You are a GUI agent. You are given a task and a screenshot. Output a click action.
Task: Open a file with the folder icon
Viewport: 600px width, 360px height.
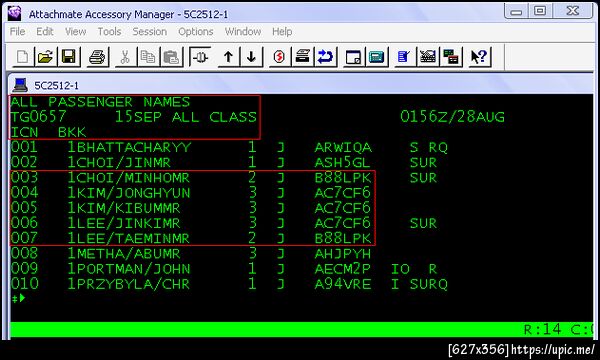[46, 57]
